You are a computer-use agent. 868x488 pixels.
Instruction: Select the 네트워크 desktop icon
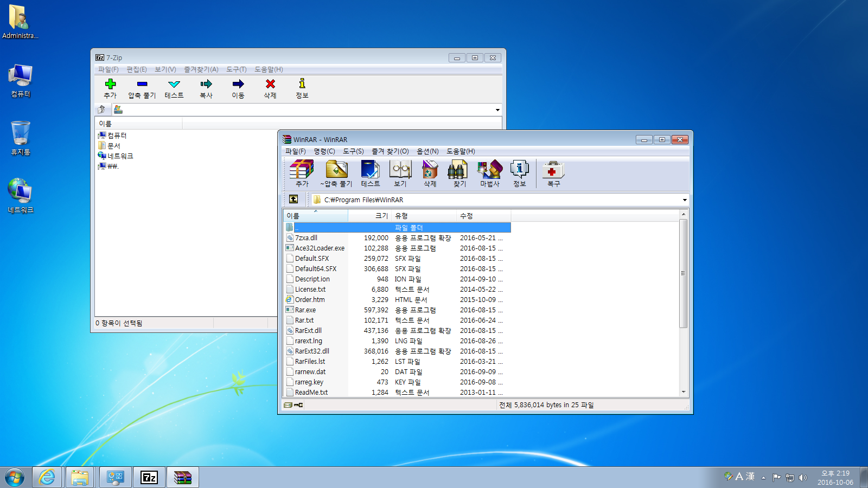(21, 196)
